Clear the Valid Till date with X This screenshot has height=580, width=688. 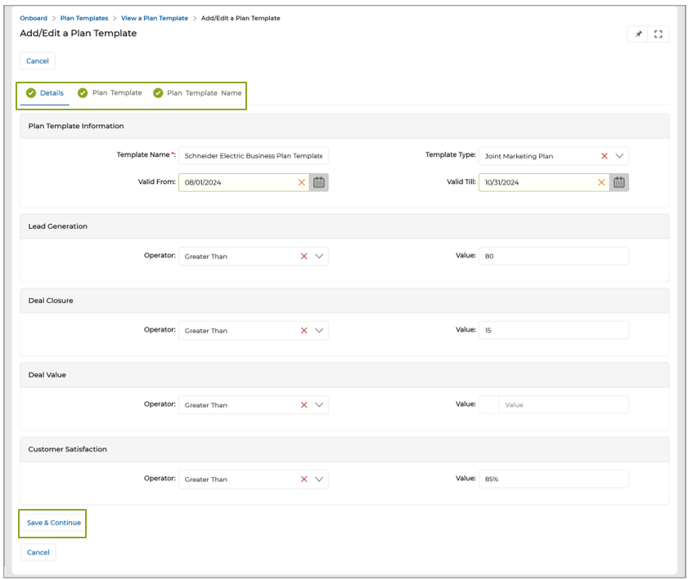point(602,182)
